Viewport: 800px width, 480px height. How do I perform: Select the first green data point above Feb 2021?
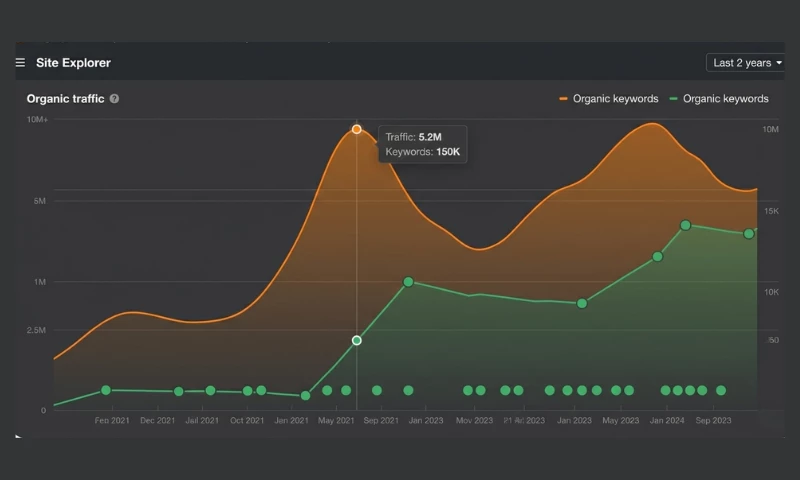(x=106, y=390)
